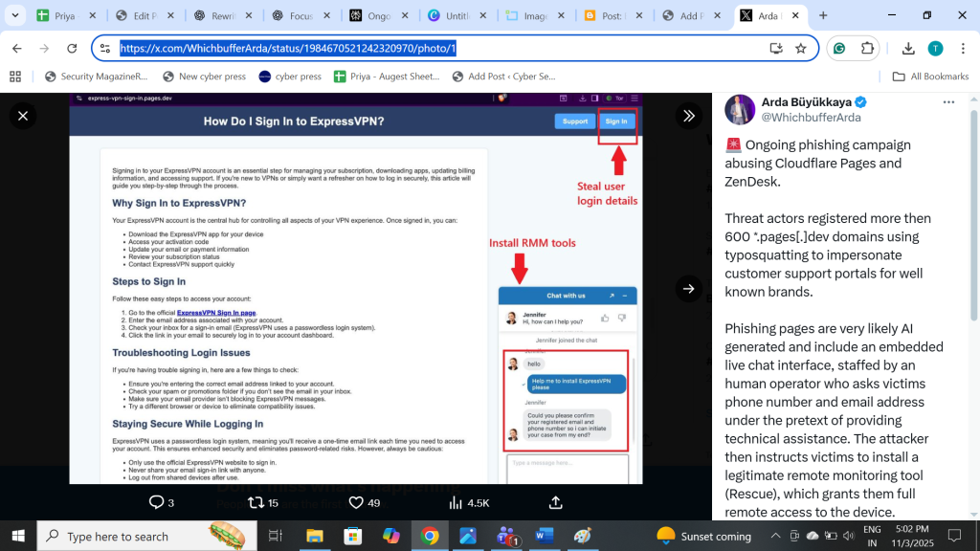980x551 pixels.
Task: Open Chrome downloads icon
Action: (908, 48)
